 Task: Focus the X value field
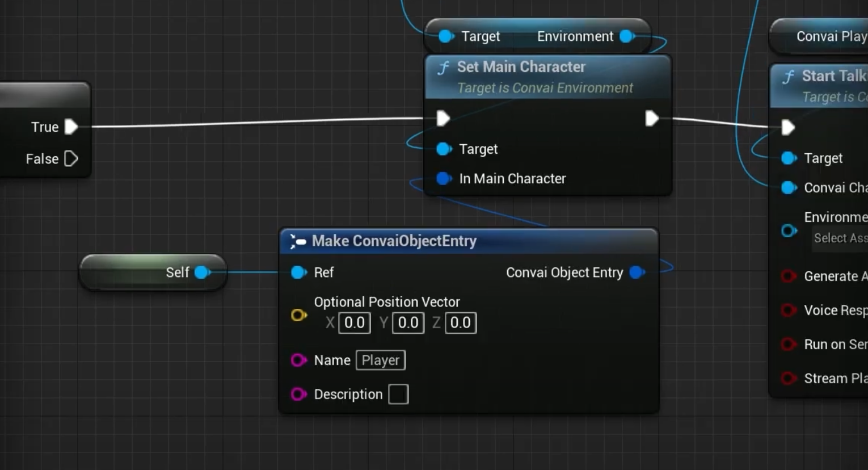click(x=355, y=322)
